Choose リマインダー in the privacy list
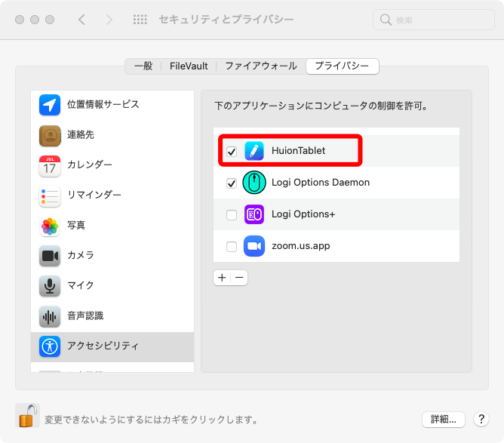 click(x=94, y=195)
